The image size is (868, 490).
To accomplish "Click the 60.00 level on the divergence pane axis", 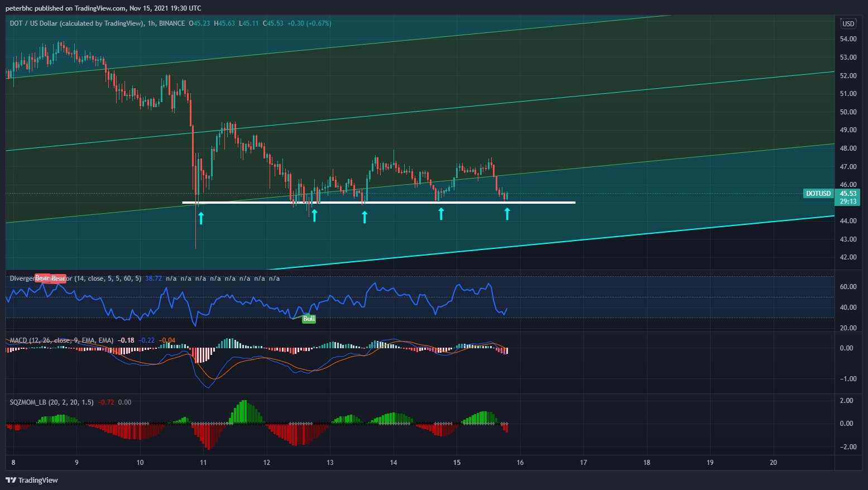I will click(848, 287).
